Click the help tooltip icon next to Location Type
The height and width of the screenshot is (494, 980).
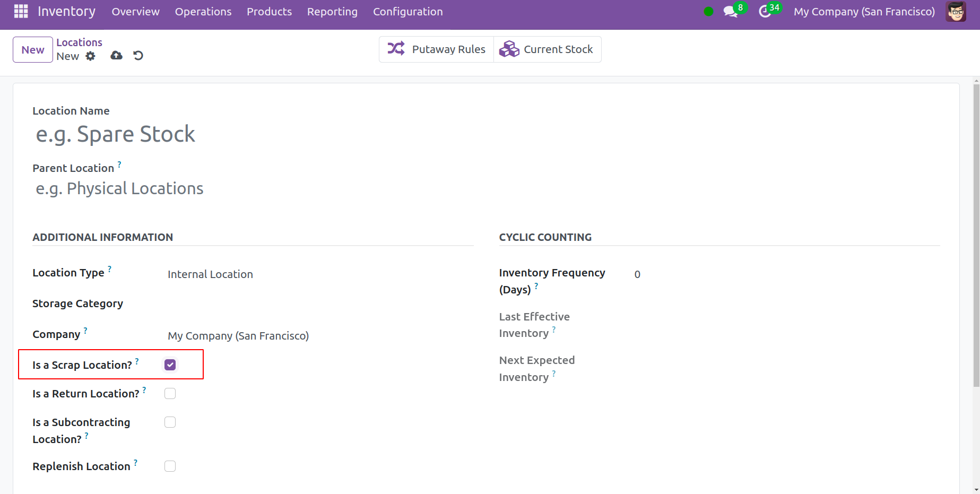point(110,269)
